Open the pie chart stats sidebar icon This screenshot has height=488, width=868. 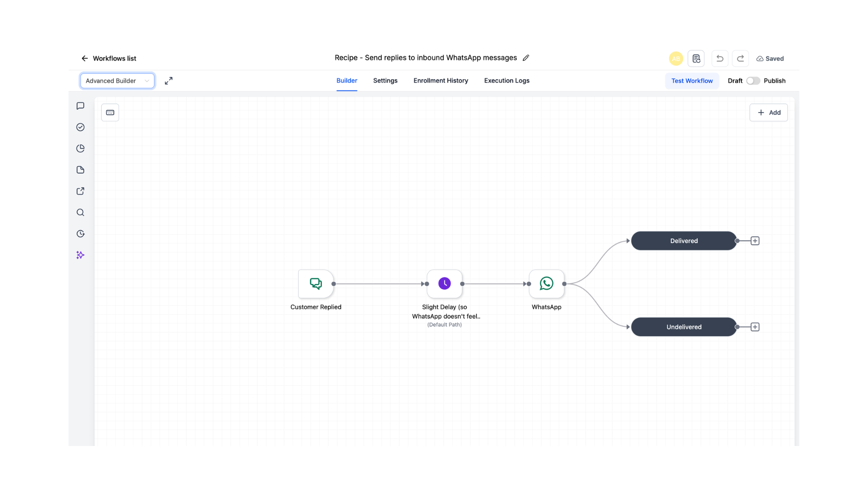pyautogui.click(x=80, y=148)
